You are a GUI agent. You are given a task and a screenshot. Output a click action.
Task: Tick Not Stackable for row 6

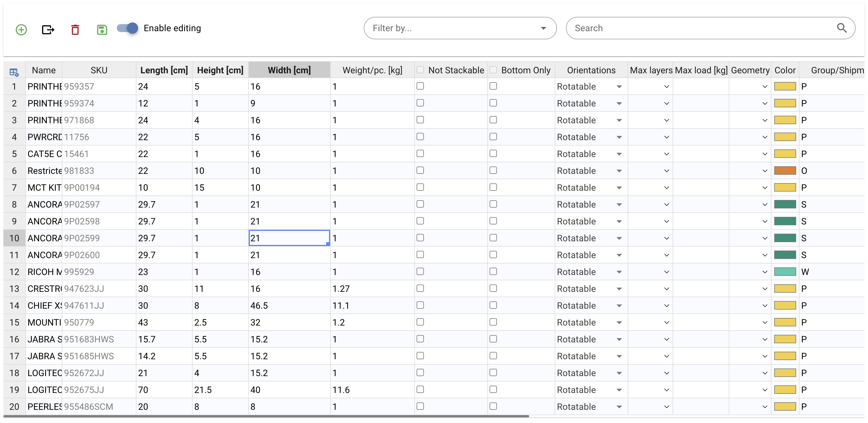pyautogui.click(x=420, y=170)
